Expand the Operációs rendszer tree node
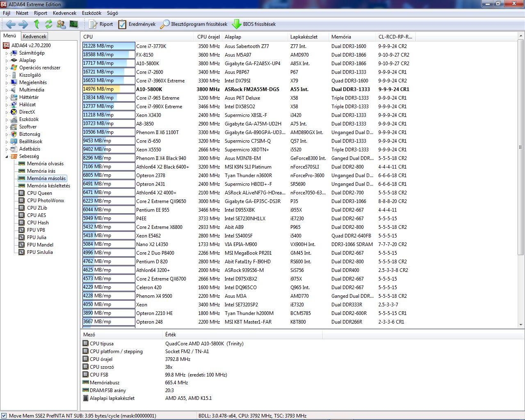Viewport: 525px width, 420px height. (7, 68)
